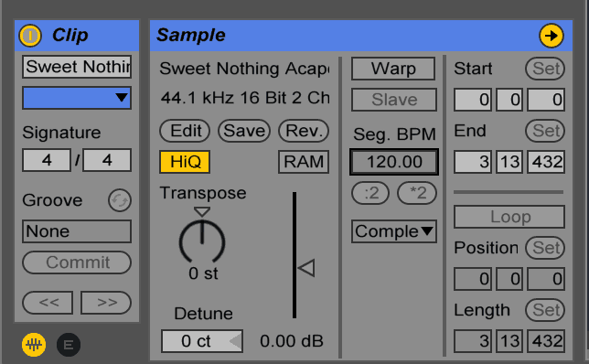This screenshot has width=589, height=364.
Task: Click the 0.00 dB gain value
Action: [x=292, y=341]
